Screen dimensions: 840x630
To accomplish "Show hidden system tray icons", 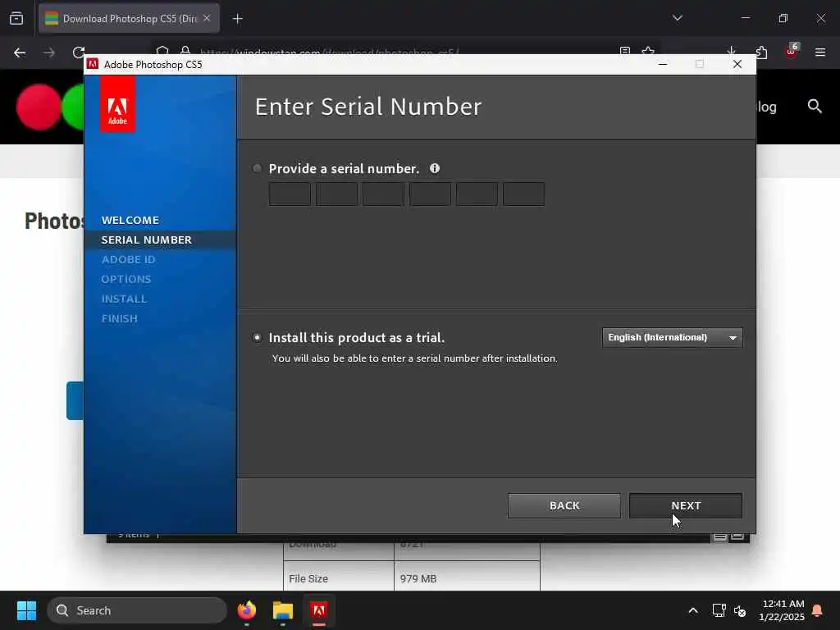I will coord(692,610).
